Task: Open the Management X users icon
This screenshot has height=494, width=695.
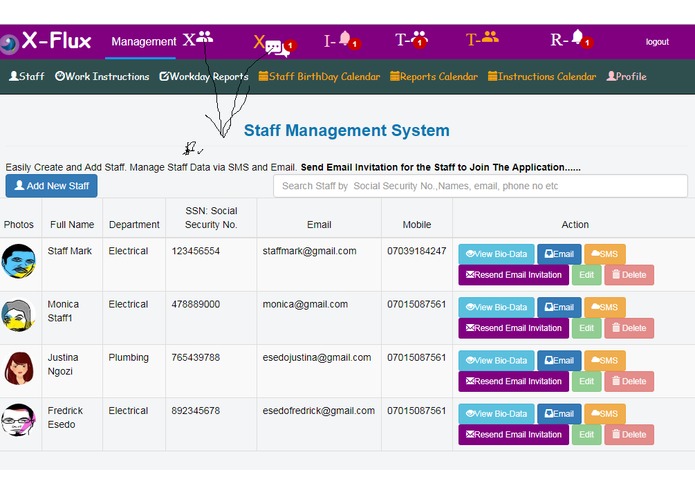Action: (x=198, y=39)
